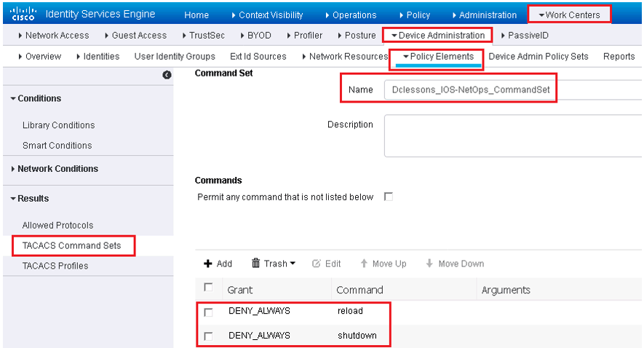Select Library Conditions in sidebar
Image resolution: width=644 pixels, height=348 pixels.
[x=58, y=125]
